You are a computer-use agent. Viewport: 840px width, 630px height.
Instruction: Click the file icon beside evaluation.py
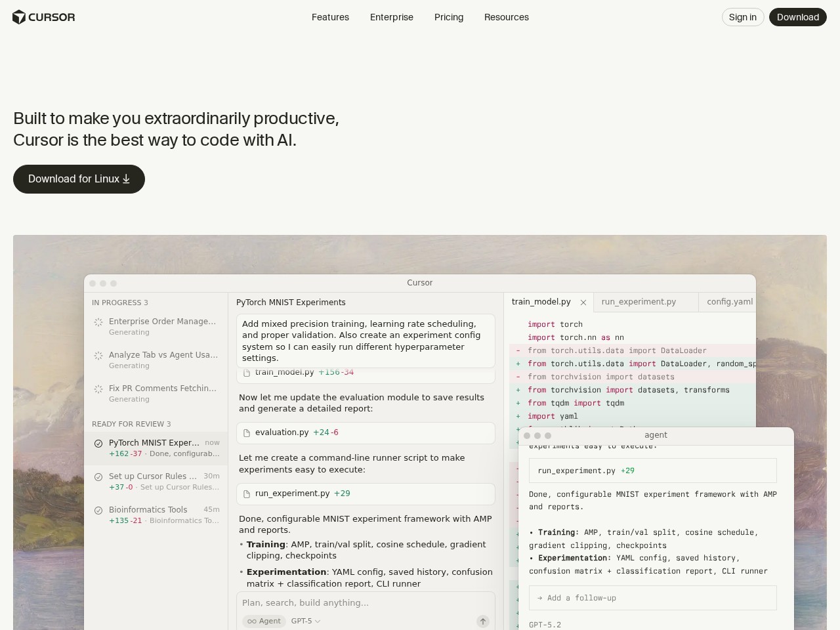pos(247,433)
